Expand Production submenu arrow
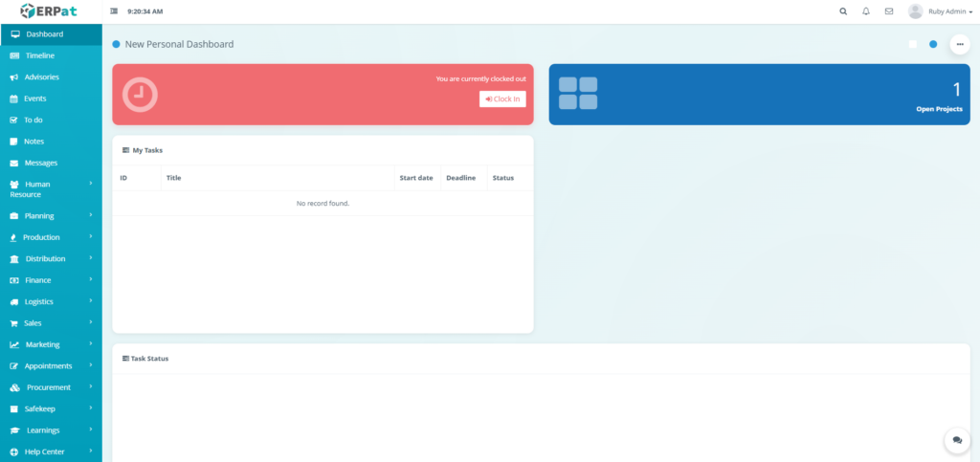This screenshot has width=980, height=462. tap(91, 236)
